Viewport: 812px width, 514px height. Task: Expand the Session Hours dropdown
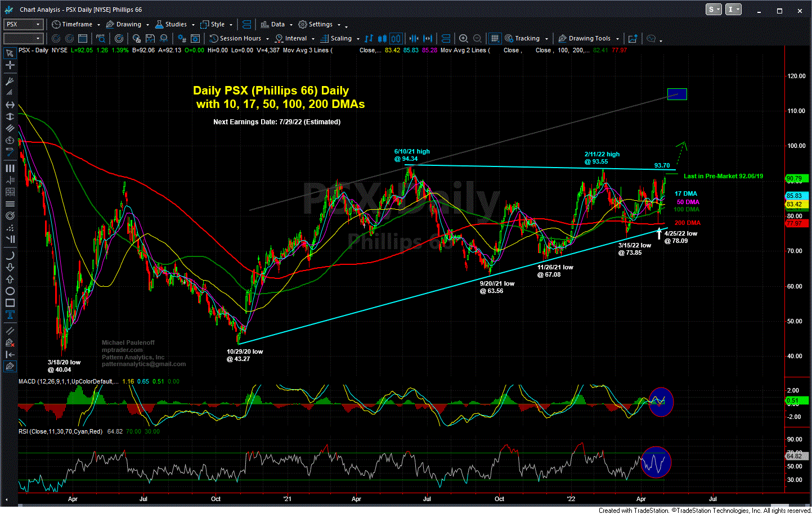point(267,39)
